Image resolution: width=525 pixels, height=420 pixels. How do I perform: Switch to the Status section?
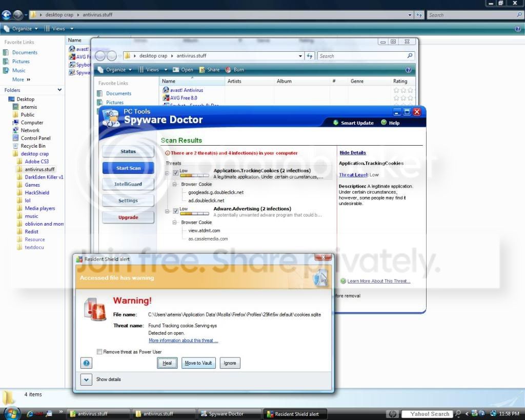click(128, 151)
